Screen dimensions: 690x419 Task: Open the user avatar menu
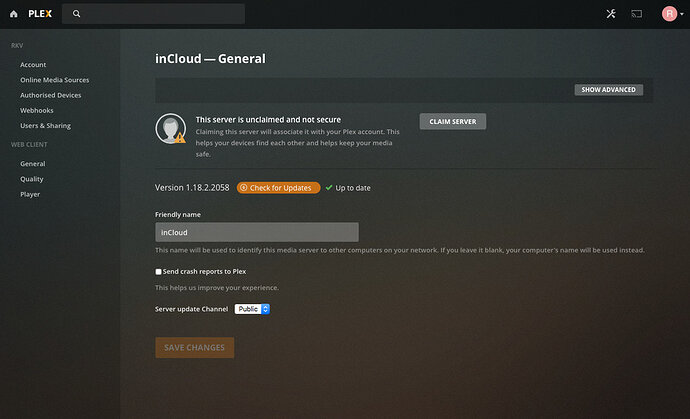[672, 14]
